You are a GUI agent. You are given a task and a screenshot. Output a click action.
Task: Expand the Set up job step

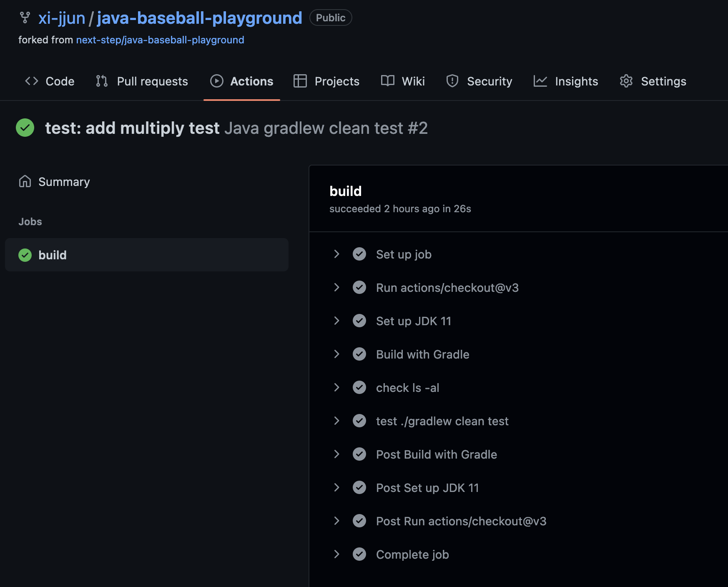tap(336, 254)
